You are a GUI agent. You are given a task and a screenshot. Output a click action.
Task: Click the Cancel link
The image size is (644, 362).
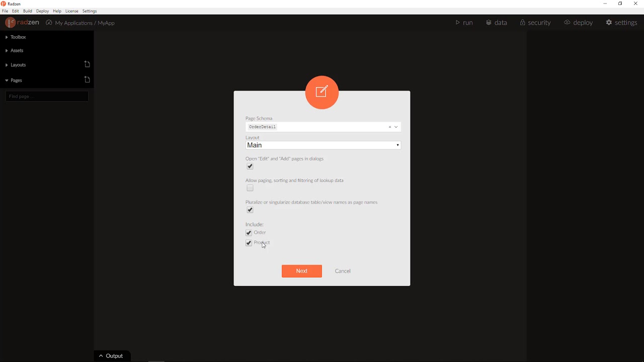(x=343, y=271)
